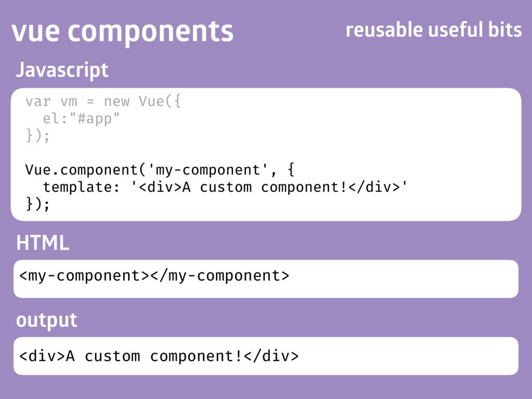Click the opening brace after 'my-component',

tap(291, 170)
